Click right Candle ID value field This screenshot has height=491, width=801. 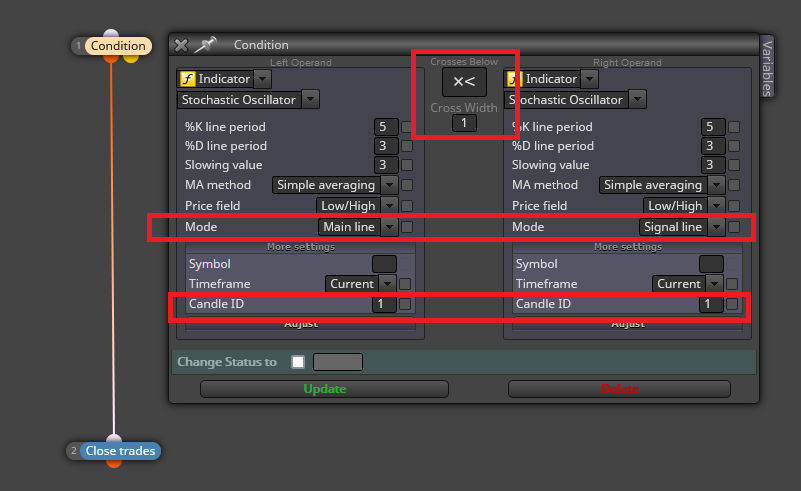(x=711, y=304)
